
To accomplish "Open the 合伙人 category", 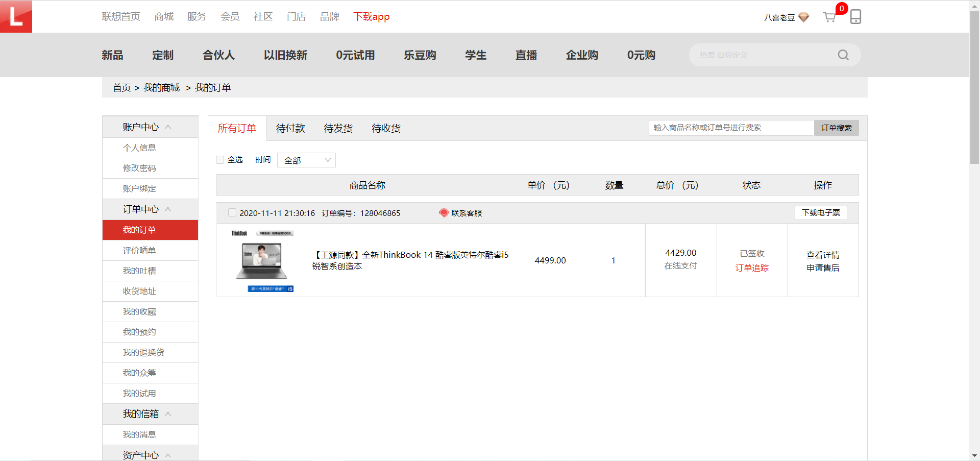I will (x=218, y=55).
